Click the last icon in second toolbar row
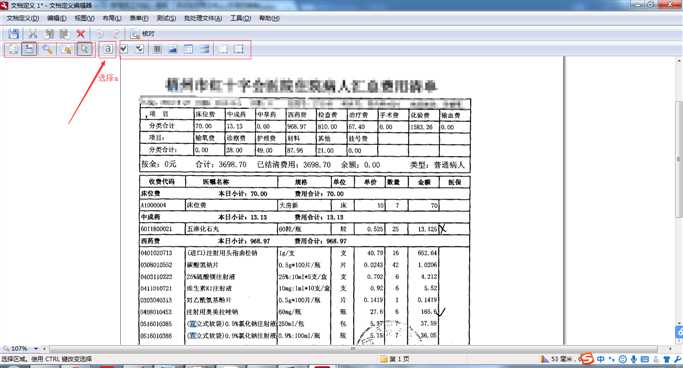Screen dimensions: 683x368 tap(239, 49)
